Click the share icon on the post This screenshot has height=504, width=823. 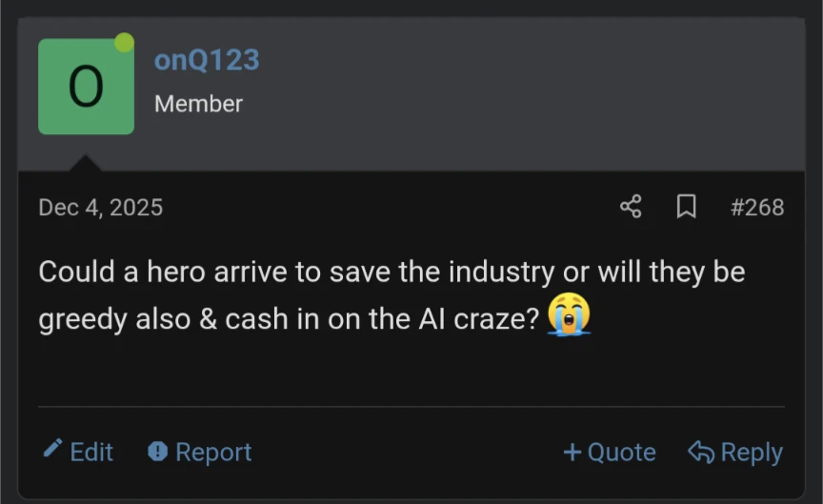click(631, 207)
